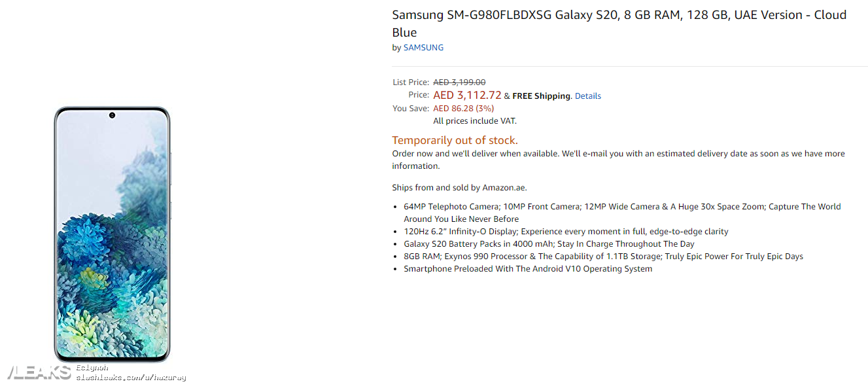868x392 pixels.
Task: Click the 64MP Telephoto Camera bullet point
Action: click(622, 213)
